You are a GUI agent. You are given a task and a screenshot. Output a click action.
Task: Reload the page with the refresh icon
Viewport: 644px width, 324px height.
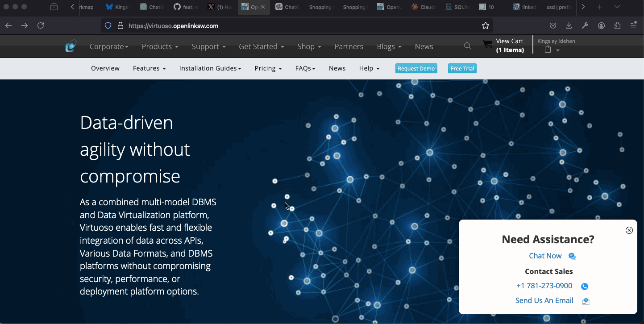pyautogui.click(x=41, y=26)
